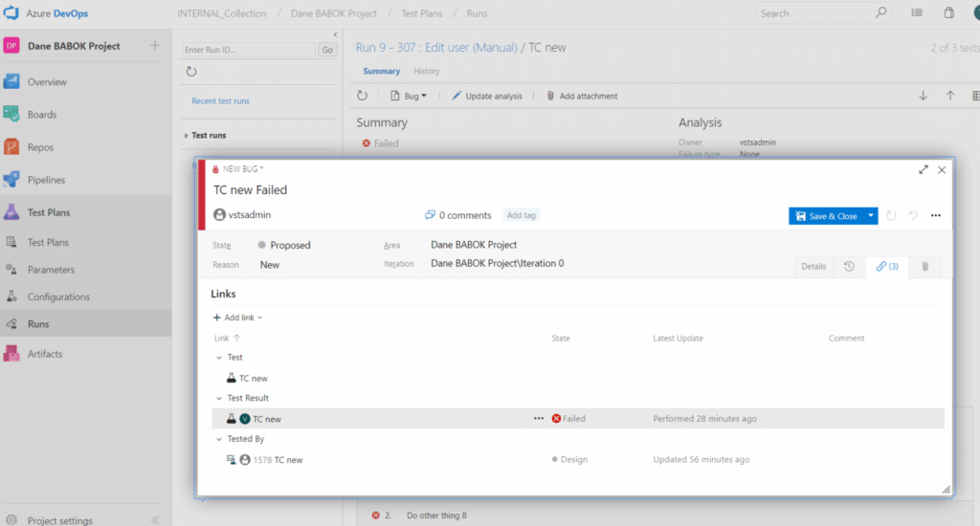Click the Enter Run ID input field
This screenshot has height=526, width=980.
(x=249, y=50)
